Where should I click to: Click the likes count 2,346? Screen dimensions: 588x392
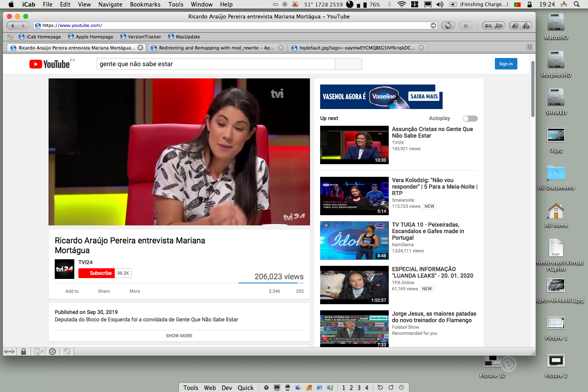click(x=274, y=291)
